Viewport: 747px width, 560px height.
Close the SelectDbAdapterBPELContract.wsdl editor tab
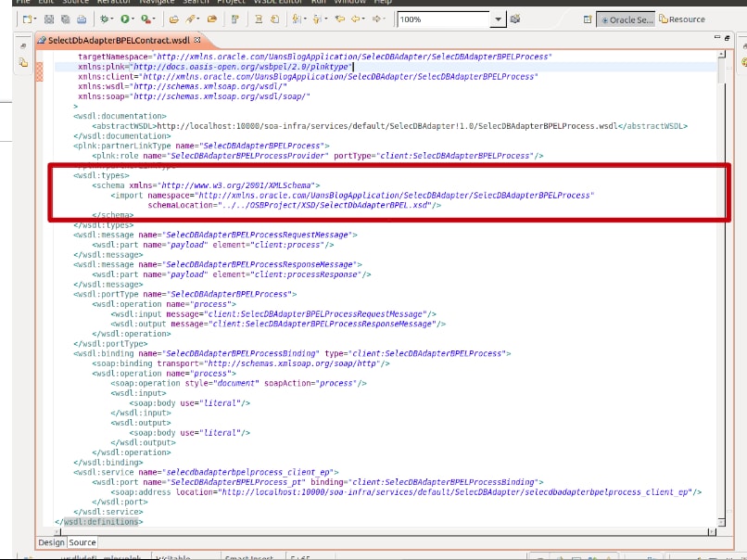click(x=196, y=41)
